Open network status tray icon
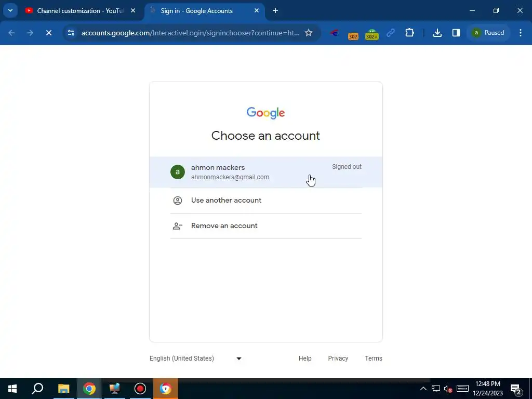Screen dimensions: 532x399 [x=436, y=389]
